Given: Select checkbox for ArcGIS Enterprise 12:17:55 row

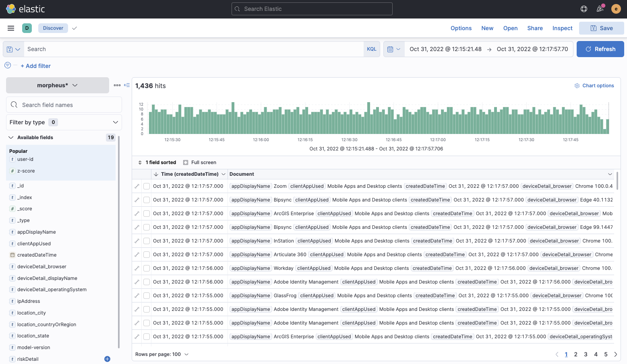Looking at the screenshot, I should [x=147, y=337].
